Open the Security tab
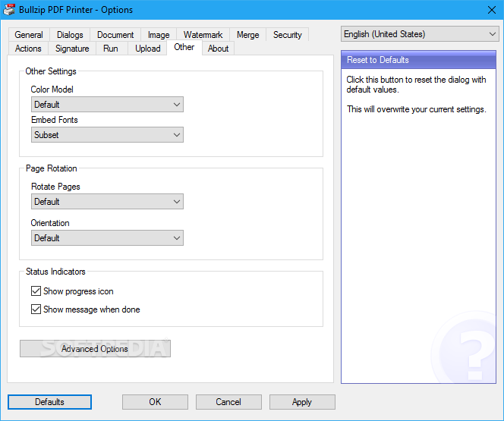Screen dimensions: 504x421 (288, 35)
